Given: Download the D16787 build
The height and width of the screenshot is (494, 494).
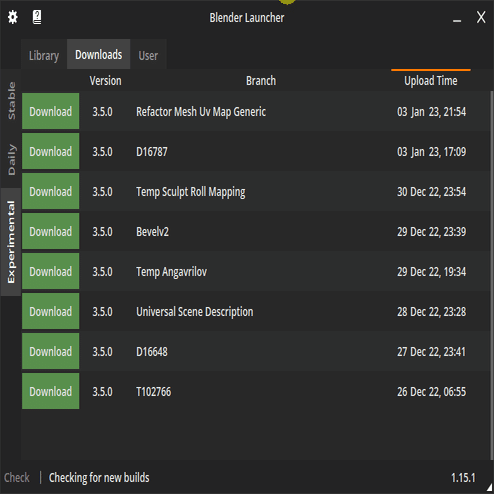Looking at the screenshot, I should coord(51,151).
